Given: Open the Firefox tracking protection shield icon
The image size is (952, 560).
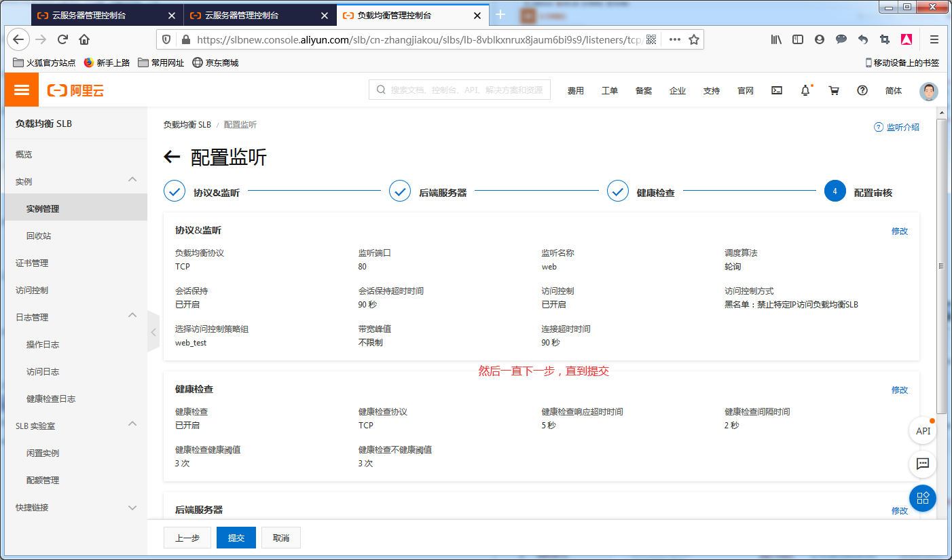Looking at the screenshot, I should pos(166,39).
